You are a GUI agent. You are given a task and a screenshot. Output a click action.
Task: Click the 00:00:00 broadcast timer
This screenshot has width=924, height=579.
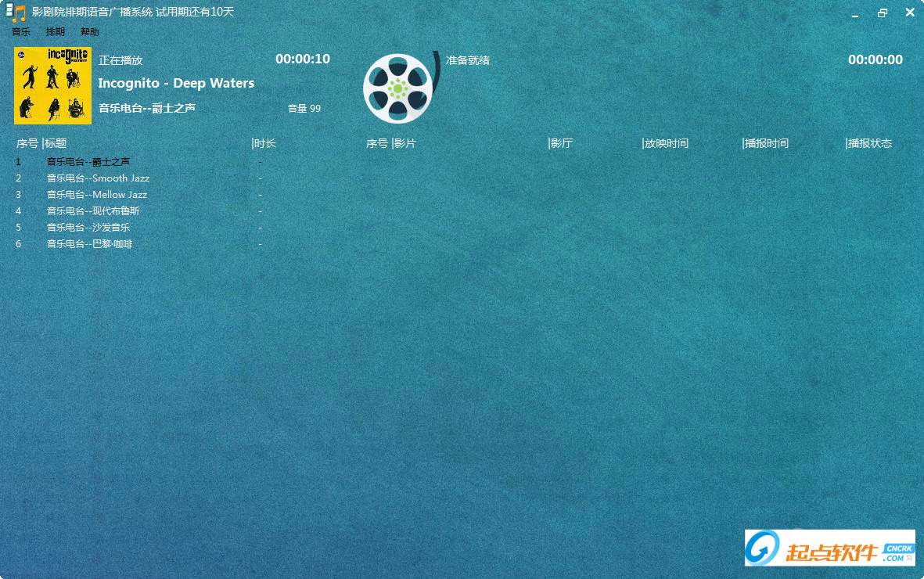[x=875, y=59]
